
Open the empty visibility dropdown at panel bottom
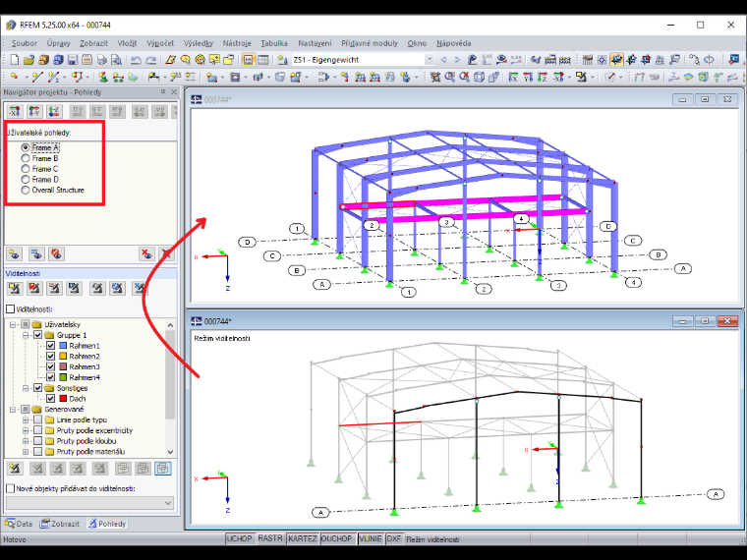pyautogui.click(x=90, y=503)
